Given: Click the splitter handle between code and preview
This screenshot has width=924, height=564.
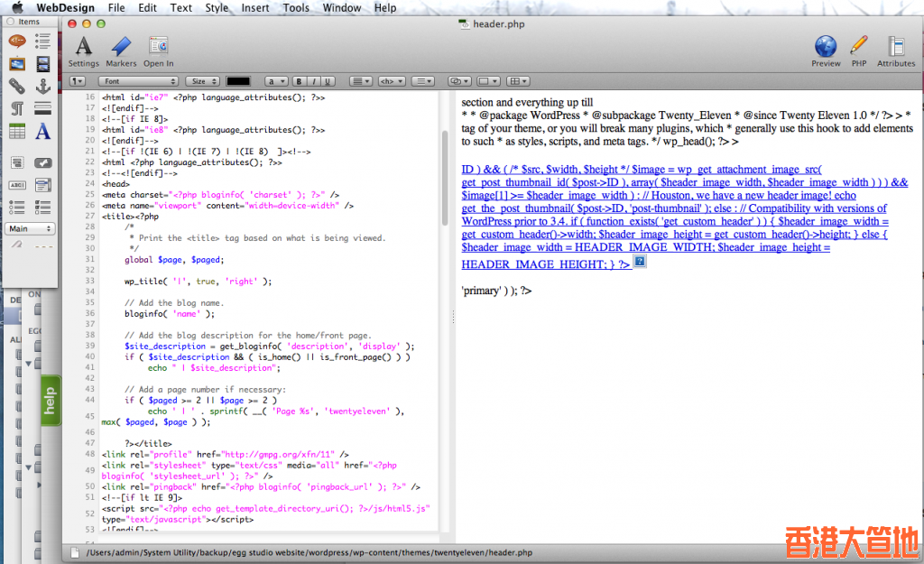Looking at the screenshot, I should point(453,317).
